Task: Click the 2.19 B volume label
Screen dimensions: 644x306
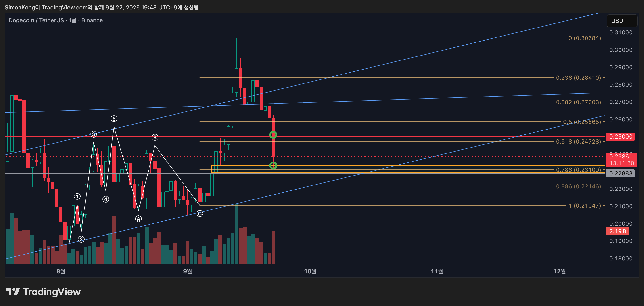Action: (x=617, y=231)
